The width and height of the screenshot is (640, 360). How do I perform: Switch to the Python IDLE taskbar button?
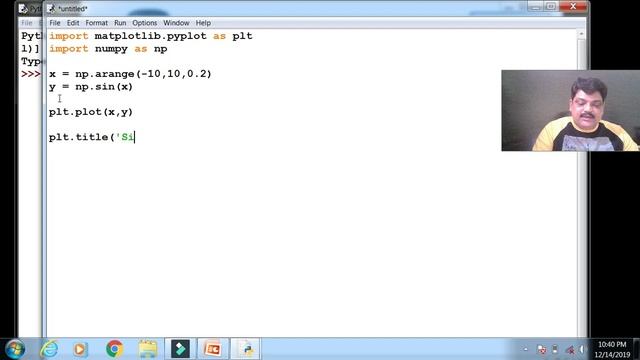coord(246,349)
